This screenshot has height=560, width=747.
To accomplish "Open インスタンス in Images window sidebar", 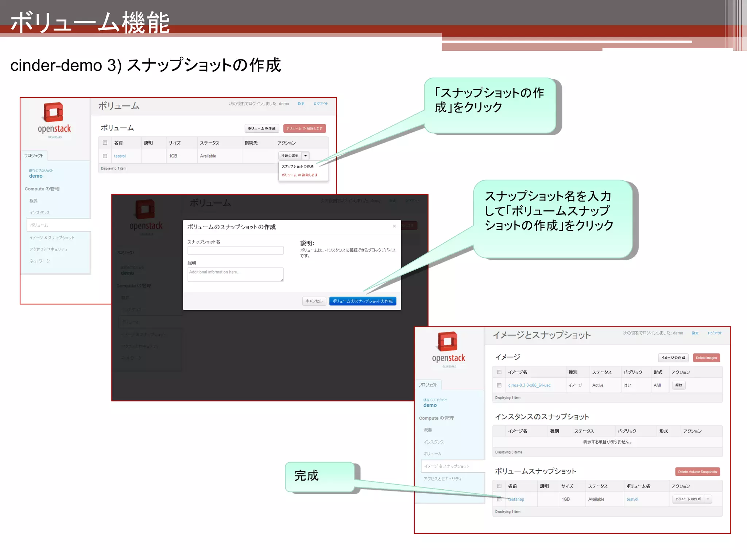I will click(434, 442).
